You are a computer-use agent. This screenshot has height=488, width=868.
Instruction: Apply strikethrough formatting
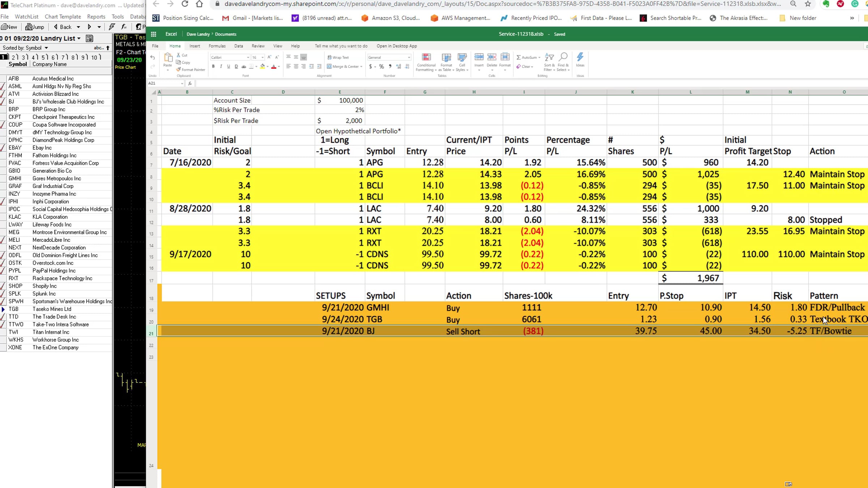[244, 67]
